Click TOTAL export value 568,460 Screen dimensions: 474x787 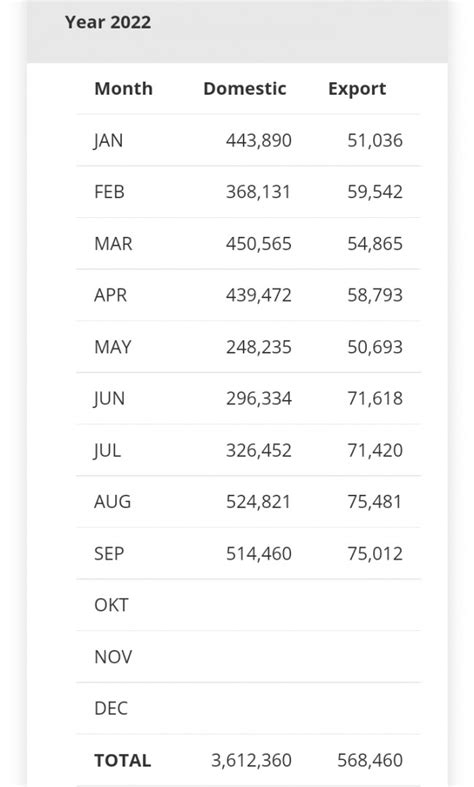point(370,760)
